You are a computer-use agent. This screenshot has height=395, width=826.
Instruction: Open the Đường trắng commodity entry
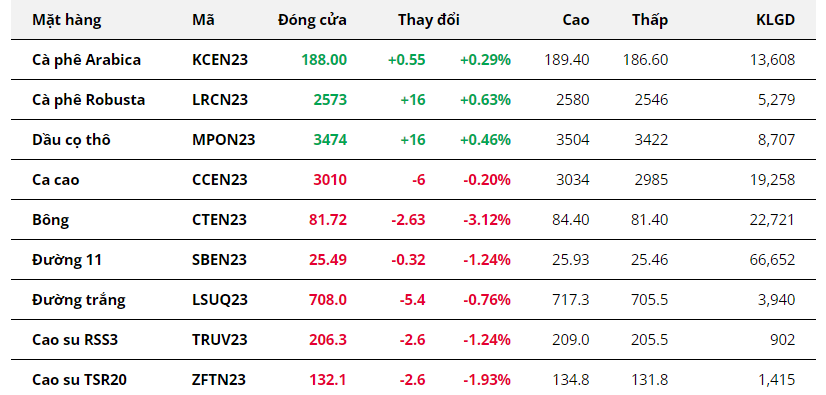click(x=78, y=300)
